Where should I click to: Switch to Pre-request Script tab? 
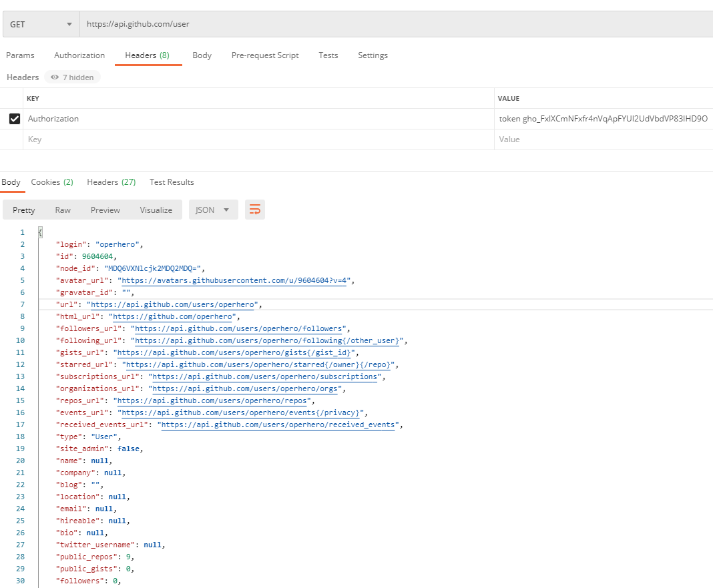pos(265,55)
